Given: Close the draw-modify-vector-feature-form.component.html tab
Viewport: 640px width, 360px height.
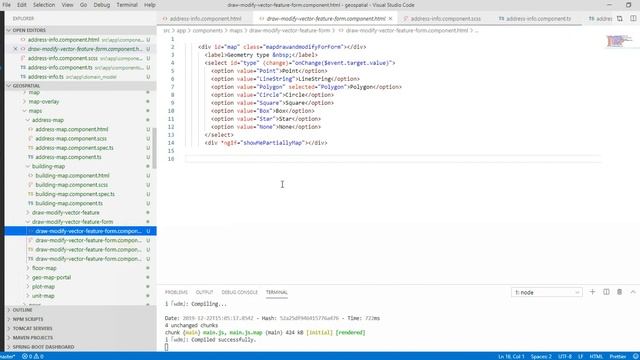Looking at the screenshot, I should pos(390,19).
